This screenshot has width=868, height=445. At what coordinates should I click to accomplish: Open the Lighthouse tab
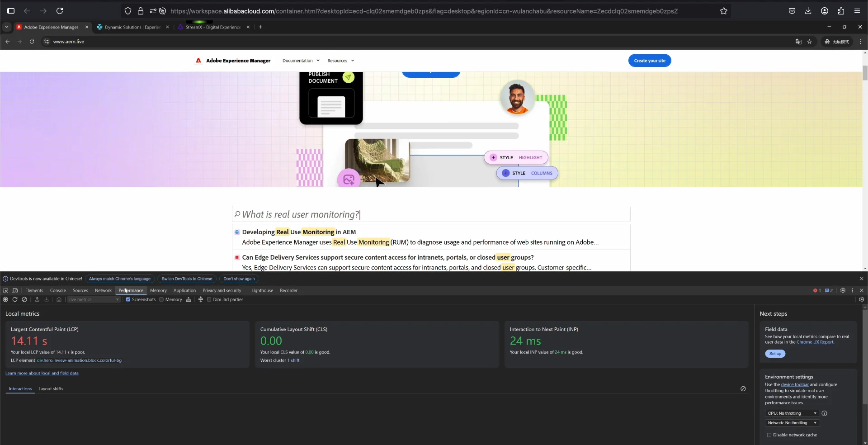click(x=262, y=290)
